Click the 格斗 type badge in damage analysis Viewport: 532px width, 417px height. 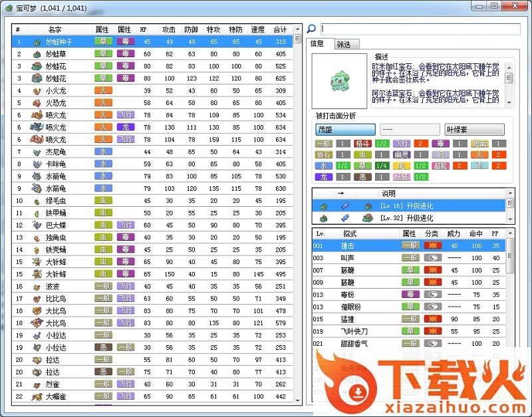(362, 144)
